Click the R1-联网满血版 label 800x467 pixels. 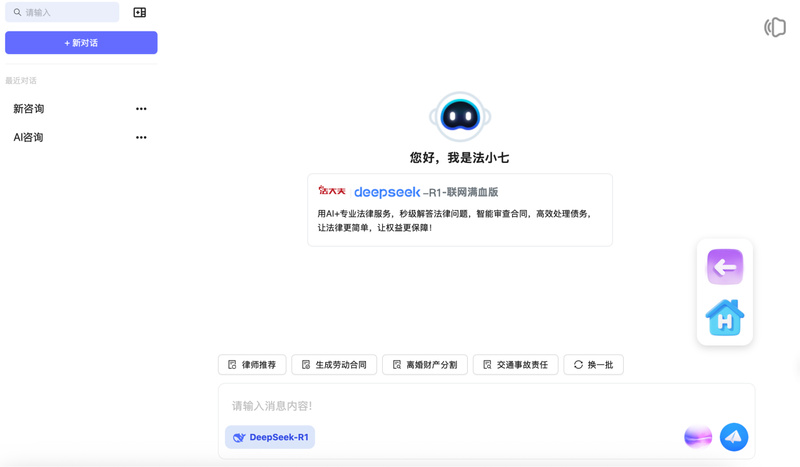[461, 192]
